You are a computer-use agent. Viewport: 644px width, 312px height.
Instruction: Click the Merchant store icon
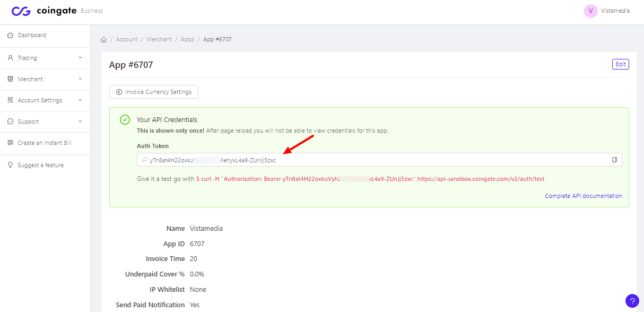coord(10,79)
